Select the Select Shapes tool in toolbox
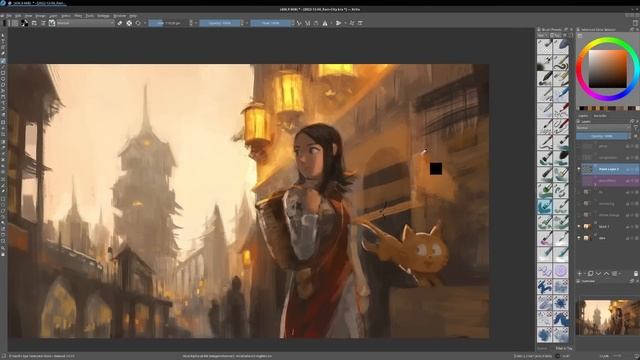This screenshot has height=360, width=640. tap(3, 36)
